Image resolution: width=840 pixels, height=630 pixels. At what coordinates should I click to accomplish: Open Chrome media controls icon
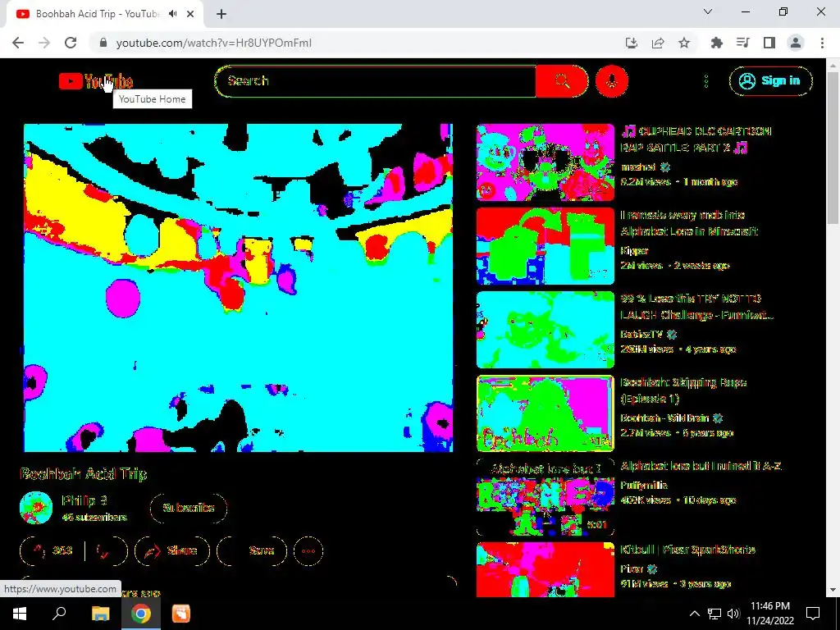(x=742, y=43)
